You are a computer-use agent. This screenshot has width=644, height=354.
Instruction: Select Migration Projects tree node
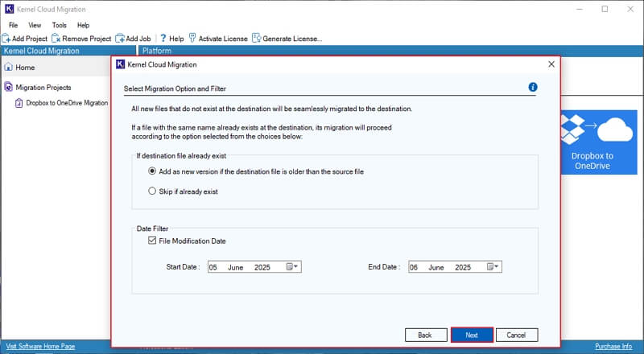click(x=43, y=88)
